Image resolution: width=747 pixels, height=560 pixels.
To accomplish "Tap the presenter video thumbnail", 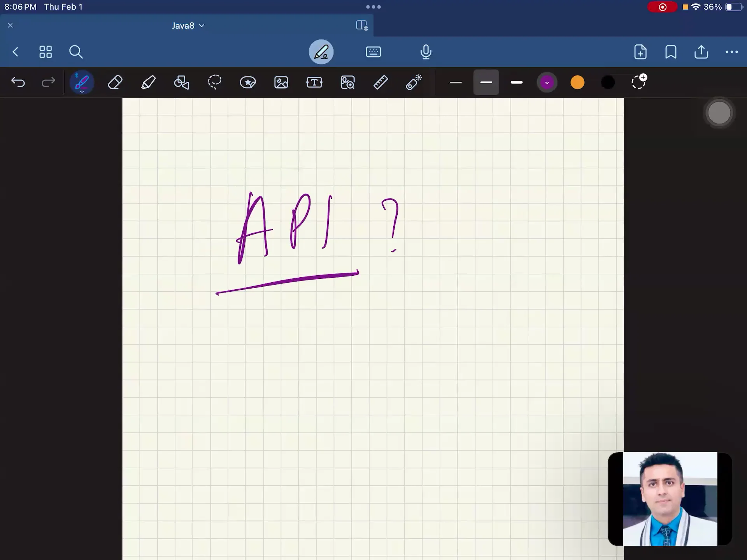I will [670, 499].
